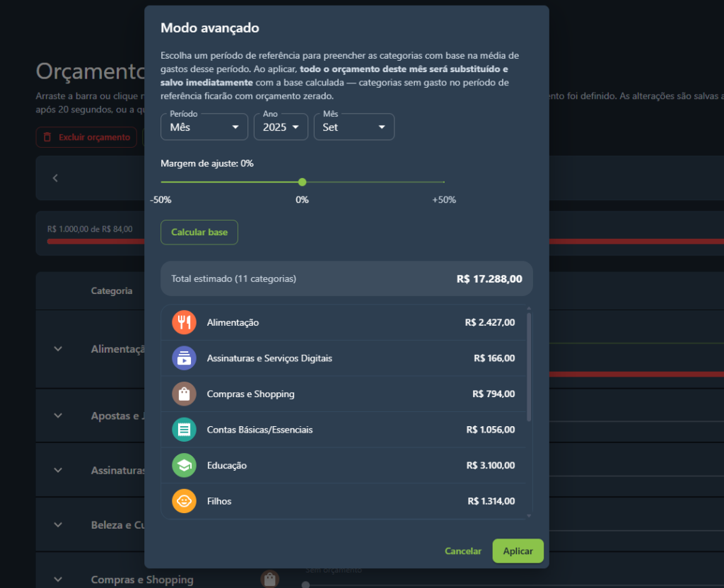Click the Total estimado amount R$ 17.288,00
Screen dimensions: 724x588
pos(489,278)
